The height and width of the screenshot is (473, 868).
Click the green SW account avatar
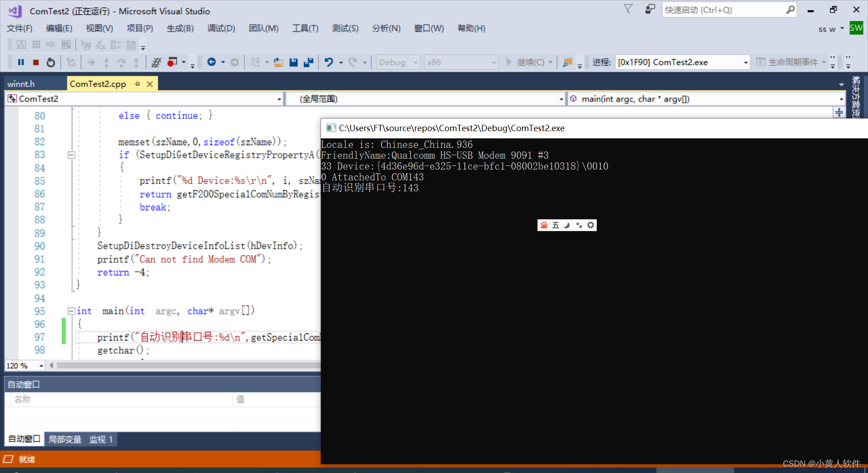click(856, 28)
